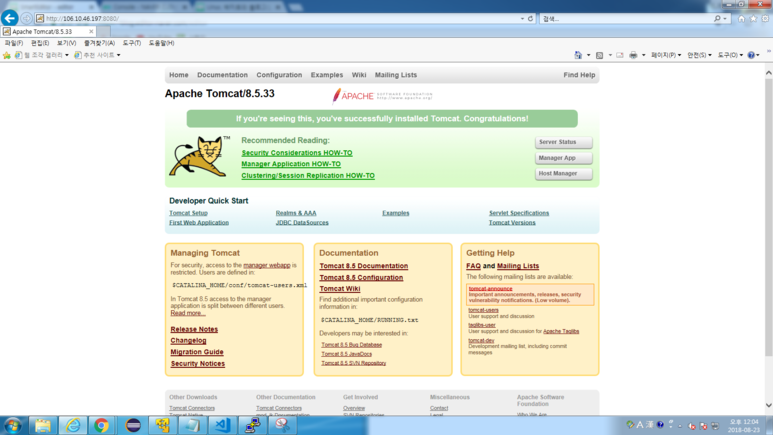773x435 pixels.
Task: Click the Host Manager button
Action: click(563, 174)
